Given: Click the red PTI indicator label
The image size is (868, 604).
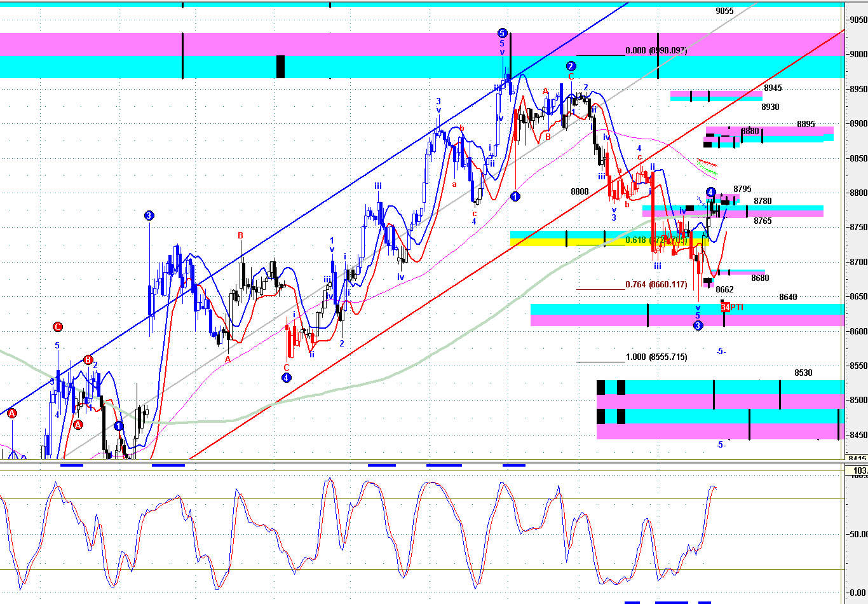Looking at the screenshot, I should (x=736, y=308).
